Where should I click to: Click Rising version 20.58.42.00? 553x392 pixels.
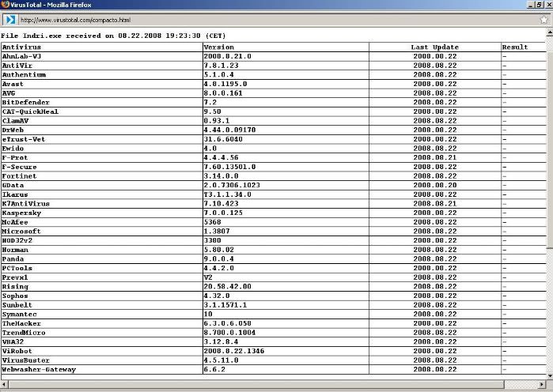pyautogui.click(x=228, y=286)
